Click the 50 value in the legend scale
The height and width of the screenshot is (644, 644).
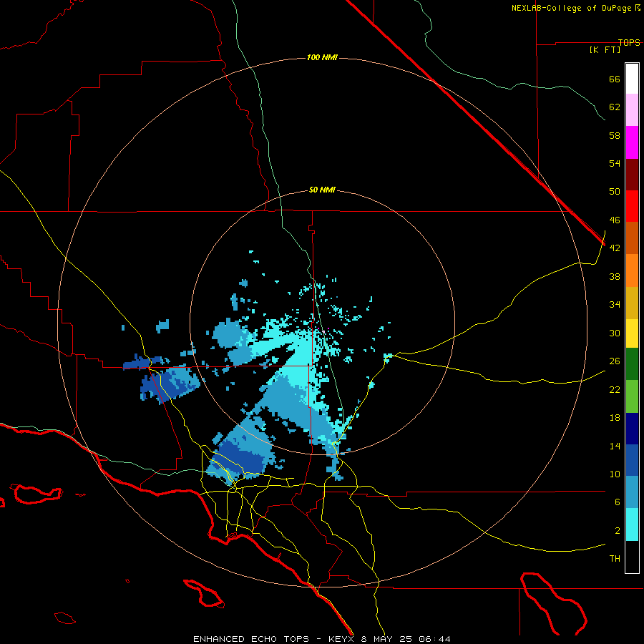tap(615, 192)
